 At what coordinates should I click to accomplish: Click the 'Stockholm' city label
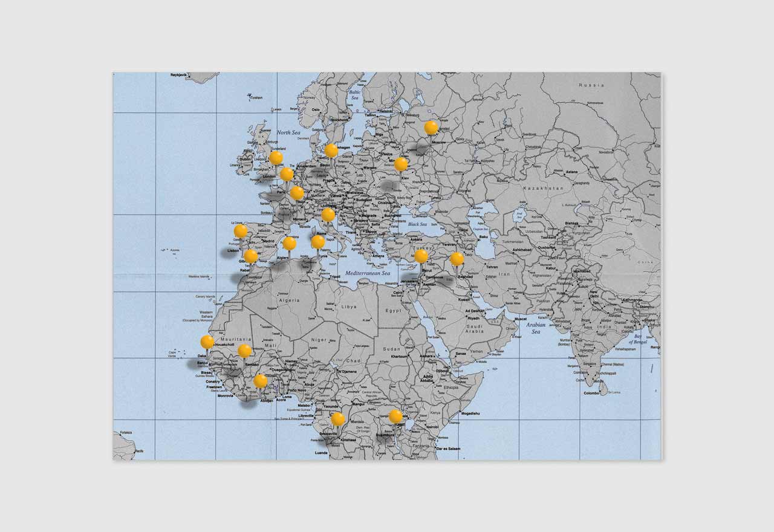pyautogui.click(x=339, y=120)
